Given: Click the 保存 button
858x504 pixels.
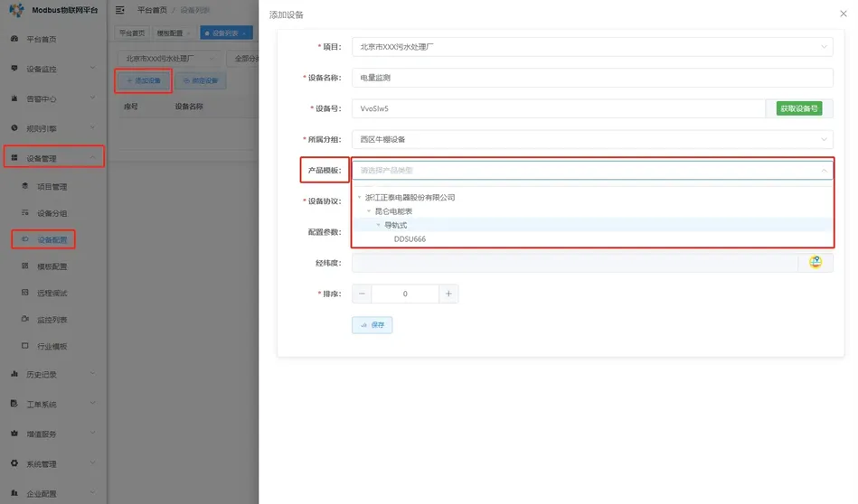Looking at the screenshot, I should [372, 325].
